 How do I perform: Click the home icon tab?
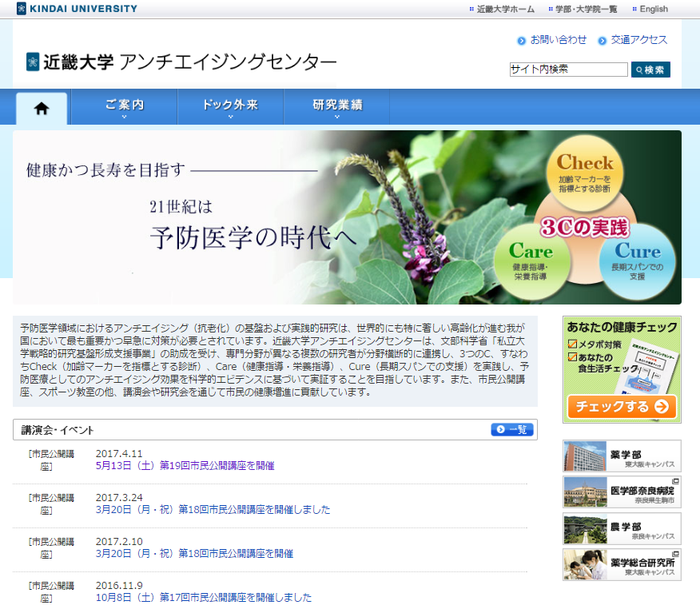click(x=42, y=109)
